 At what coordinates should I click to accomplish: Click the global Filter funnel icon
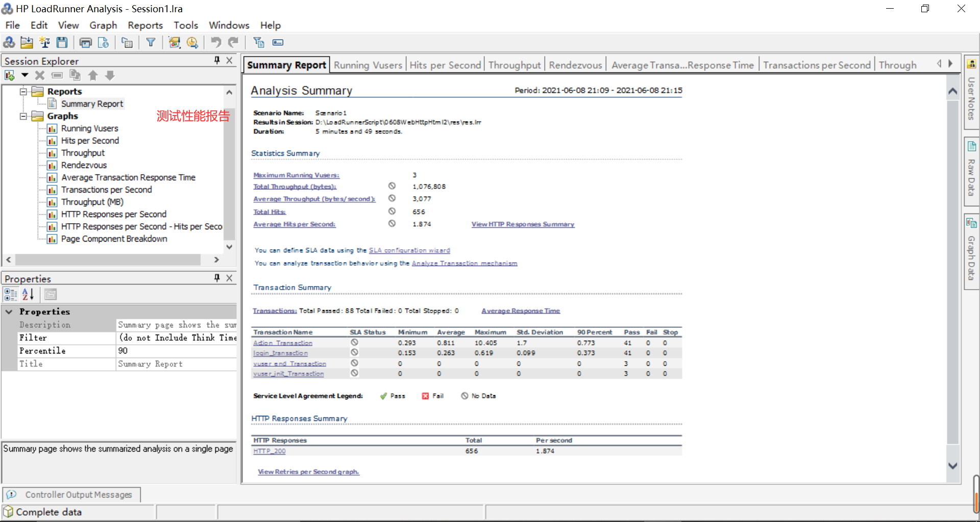click(151, 42)
